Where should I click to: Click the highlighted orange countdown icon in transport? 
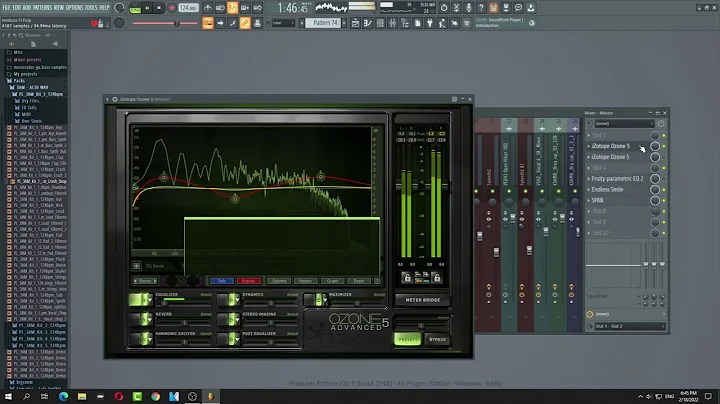232,8
